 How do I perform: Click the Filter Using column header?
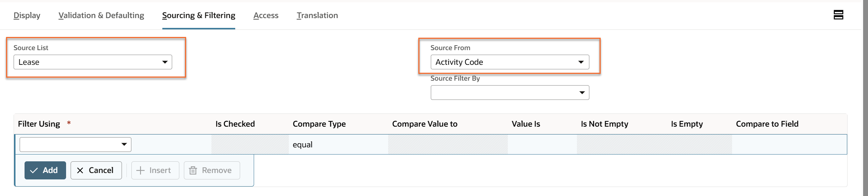[x=39, y=124]
